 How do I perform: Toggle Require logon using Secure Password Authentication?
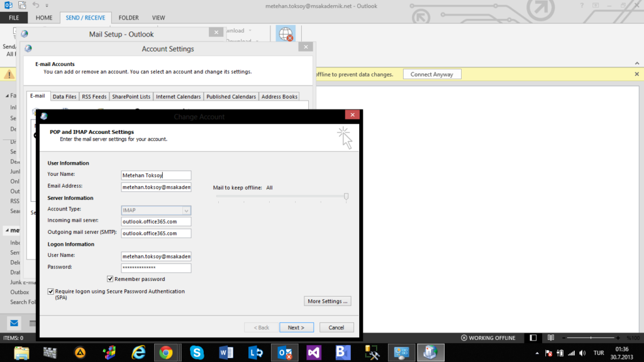coord(51,292)
